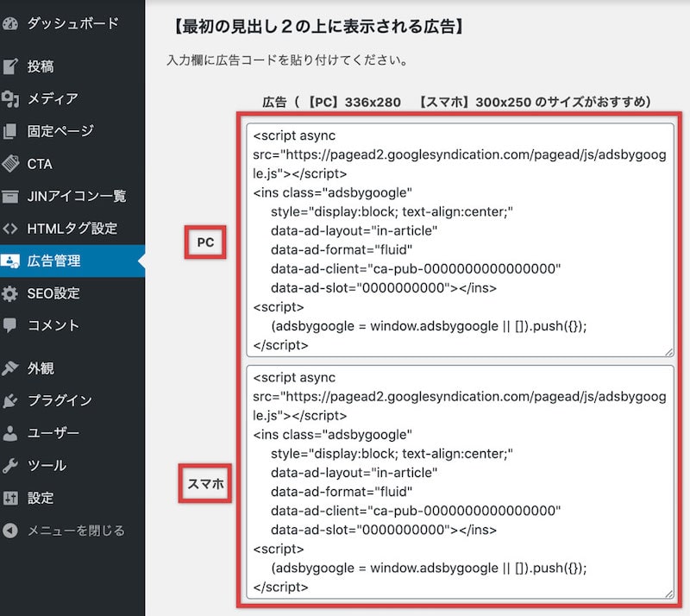
Task: Click data-ad-client line in スマホ textarea
Action: pyautogui.click(x=416, y=511)
